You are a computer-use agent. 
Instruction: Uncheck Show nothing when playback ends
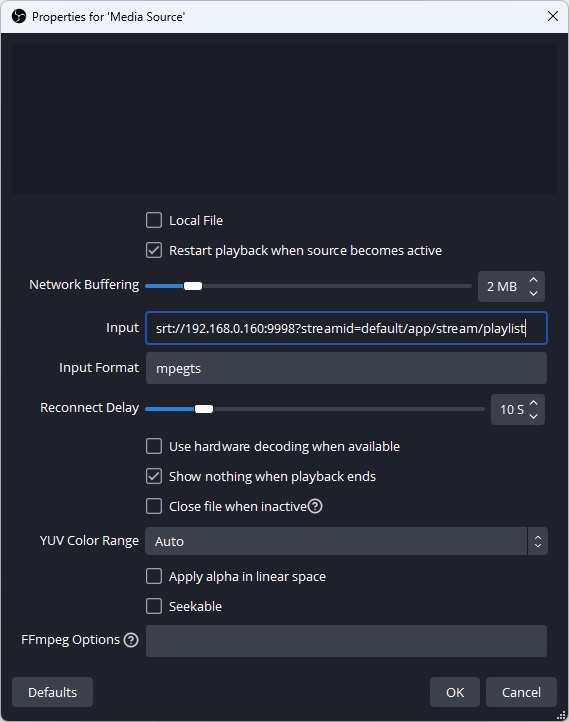pos(154,476)
